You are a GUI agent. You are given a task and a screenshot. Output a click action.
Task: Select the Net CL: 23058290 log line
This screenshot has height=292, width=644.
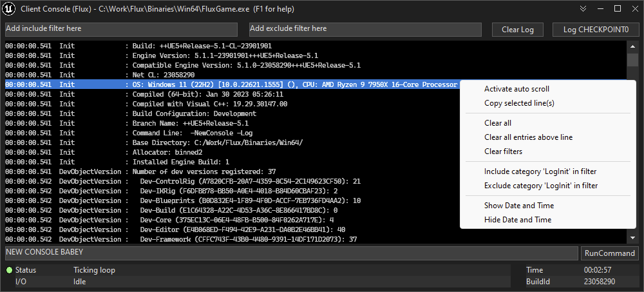tap(316, 75)
